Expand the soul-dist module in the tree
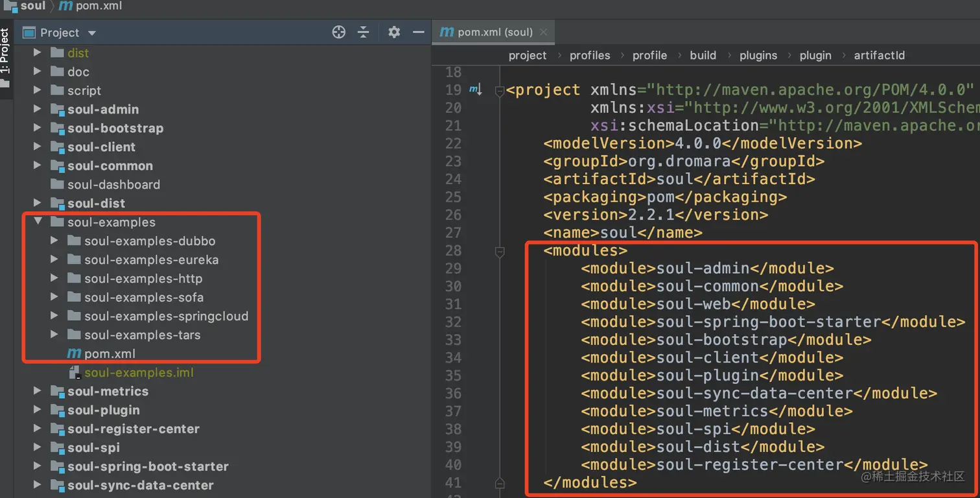This screenshot has width=980, height=498. pyautogui.click(x=38, y=204)
